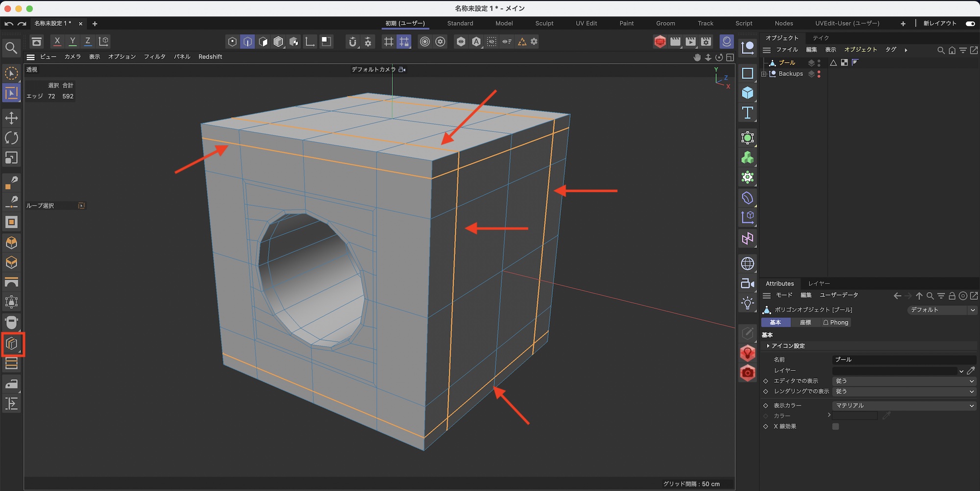Click the カラー color swatch
980x491 pixels.
click(855, 416)
